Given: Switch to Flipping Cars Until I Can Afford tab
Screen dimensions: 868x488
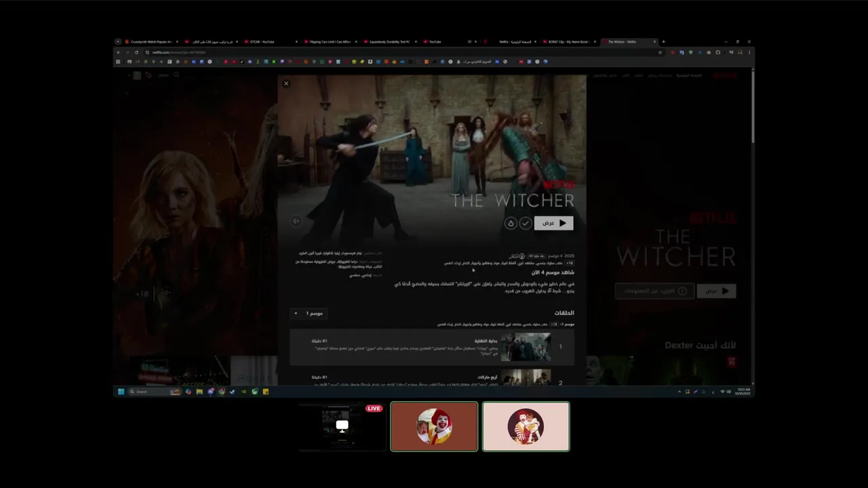Looking at the screenshot, I should point(330,41).
